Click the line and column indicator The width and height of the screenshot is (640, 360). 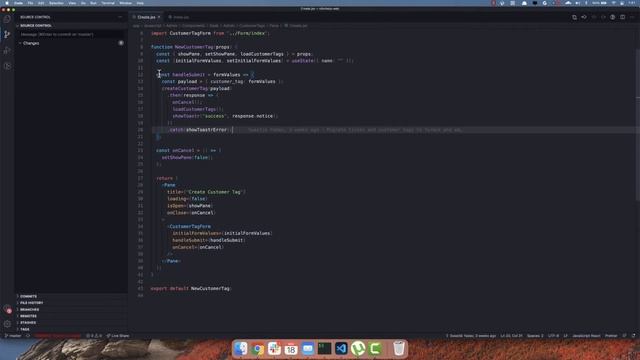(511, 336)
